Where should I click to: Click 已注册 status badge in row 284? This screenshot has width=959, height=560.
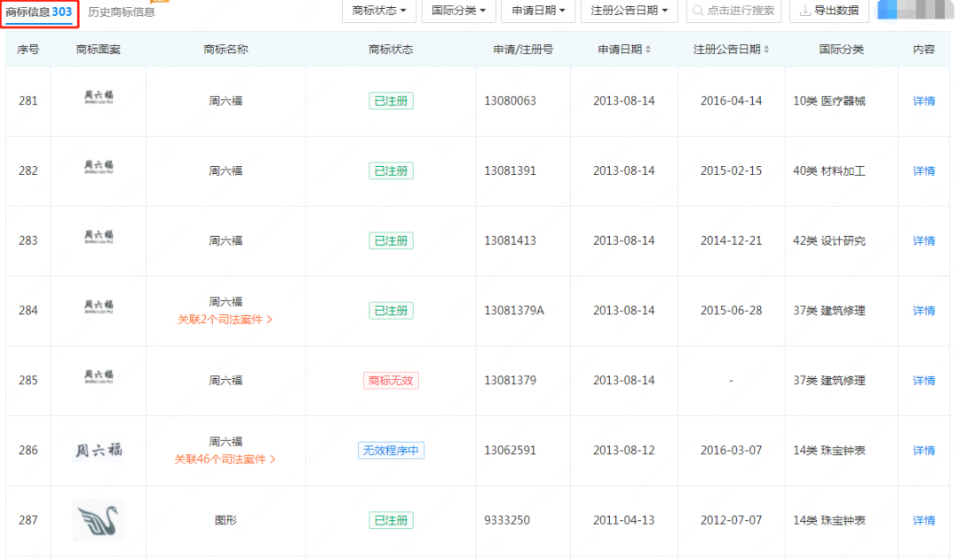pos(391,311)
